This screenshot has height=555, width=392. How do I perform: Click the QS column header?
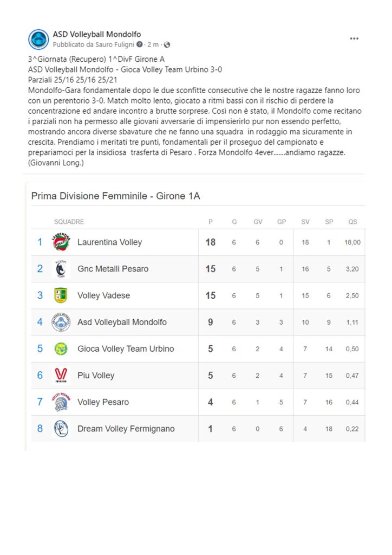(x=352, y=222)
